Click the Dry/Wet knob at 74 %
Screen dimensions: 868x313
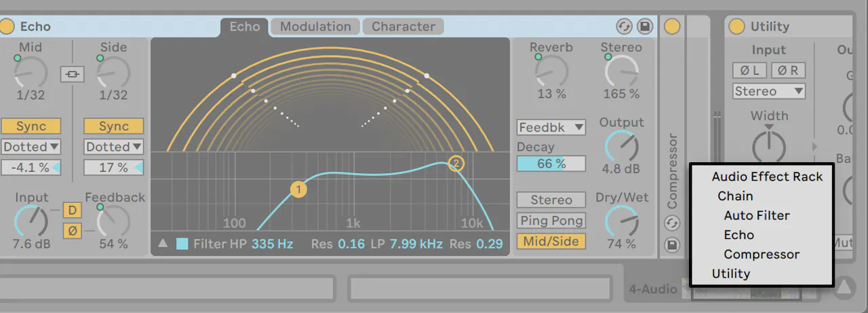pyautogui.click(x=621, y=221)
